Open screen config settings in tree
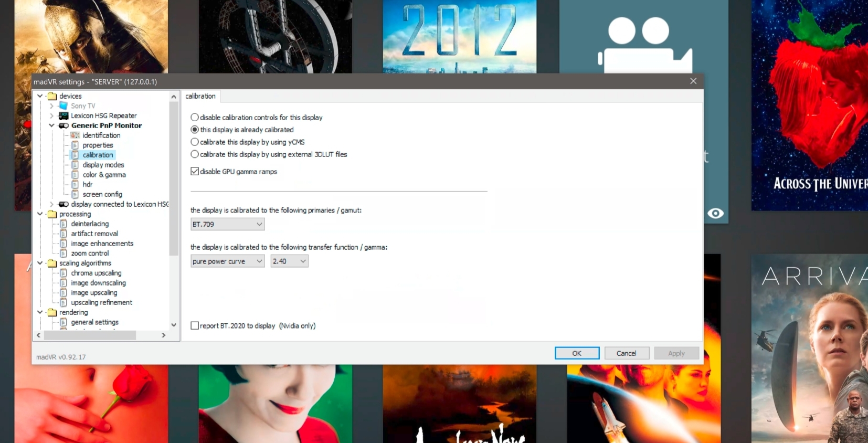Image resolution: width=868 pixels, height=443 pixels. click(x=102, y=194)
